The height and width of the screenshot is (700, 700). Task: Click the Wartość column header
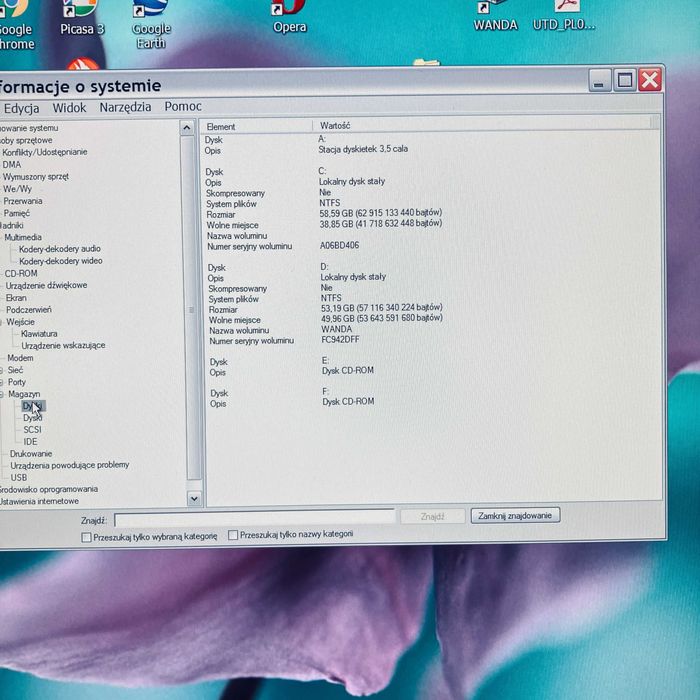coord(335,126)
